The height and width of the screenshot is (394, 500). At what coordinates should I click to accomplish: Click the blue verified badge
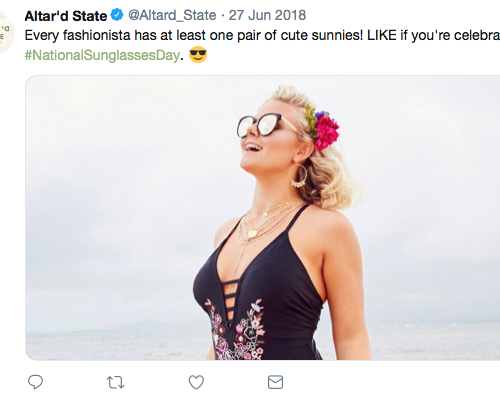tap(117, 15)
